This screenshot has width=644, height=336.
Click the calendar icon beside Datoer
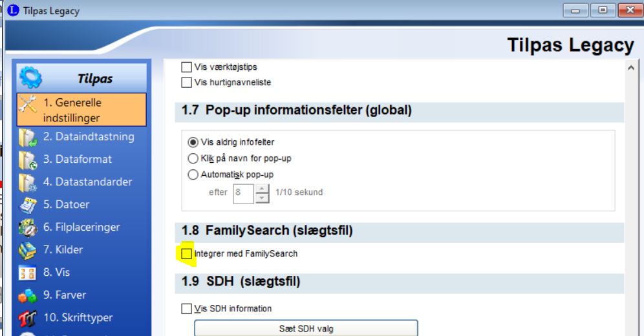coord(28,205)
